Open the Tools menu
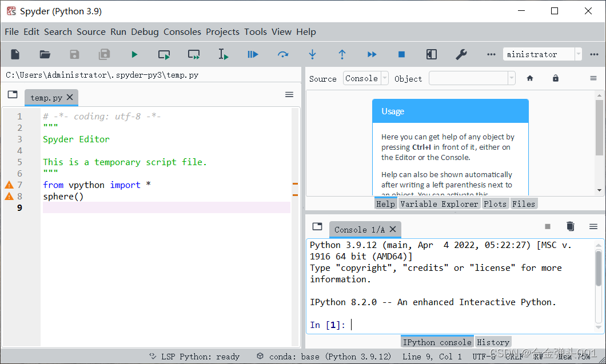This screenshot has width=606, height=364. (256, 31)
